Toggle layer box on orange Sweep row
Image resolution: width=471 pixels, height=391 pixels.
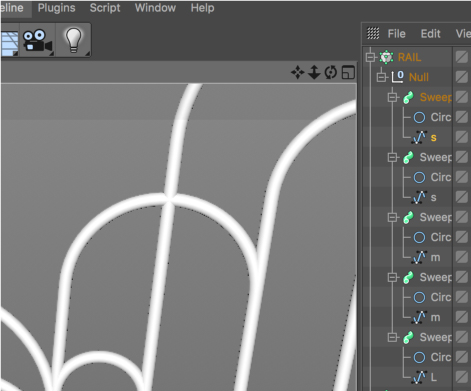click(462, 97)
